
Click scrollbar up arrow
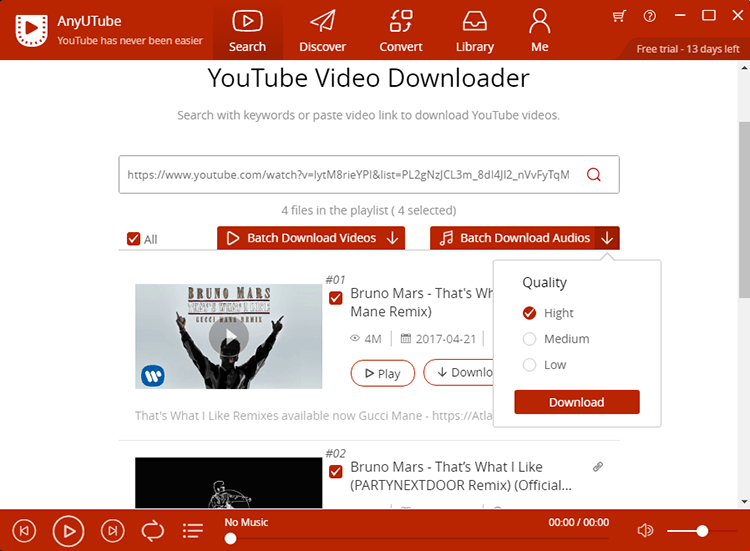[x=744, y=68]
